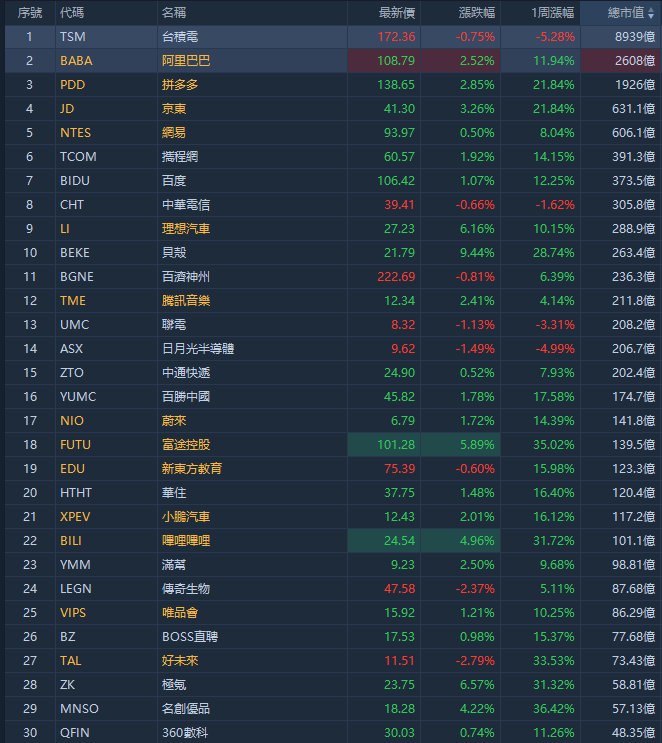Click the market cap 1926億
Viewport: 662px width, 743px height.
pyautogui.click(x=635, y=85)
